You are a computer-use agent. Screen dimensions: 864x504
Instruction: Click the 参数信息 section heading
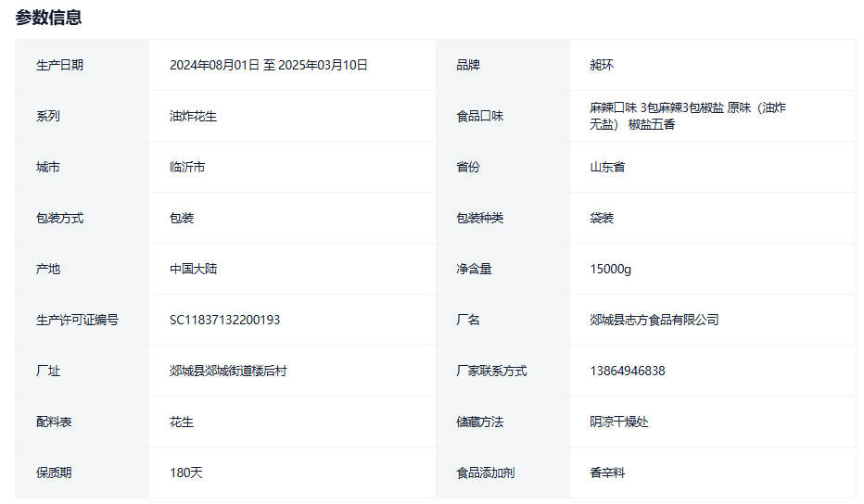(48, 17)
